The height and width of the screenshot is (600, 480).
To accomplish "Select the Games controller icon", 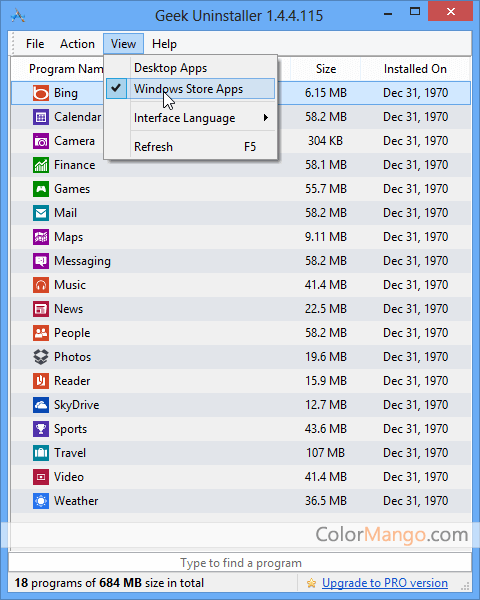I will pyautogui.click(x=41, y=189).
